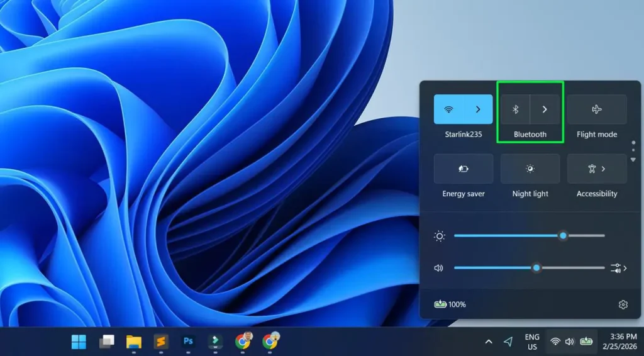The image size is (644, 356).
Task: Click the location arrow tray icon
Action: tap(508, 342)
